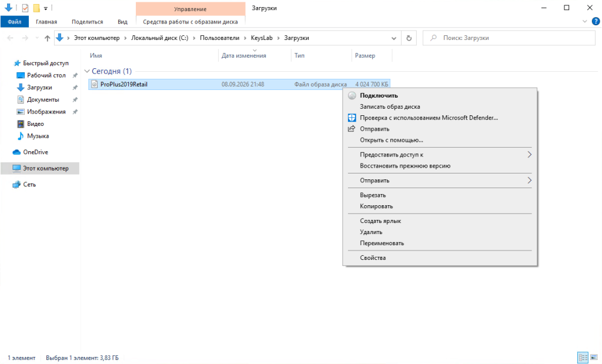Open Help via the question mark icon
The image size is (602, 364).
[x=596, y=22]
